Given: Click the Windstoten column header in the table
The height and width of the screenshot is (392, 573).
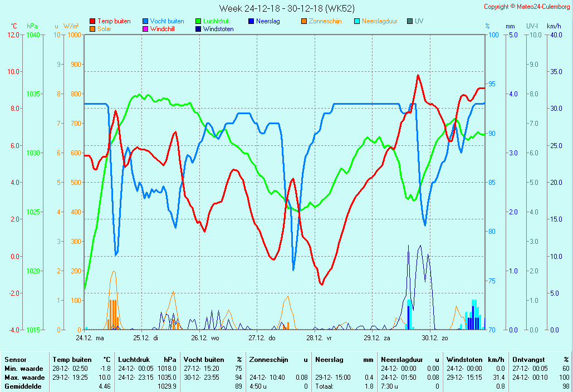Looking at the screenshot, I should coord(462,360).
